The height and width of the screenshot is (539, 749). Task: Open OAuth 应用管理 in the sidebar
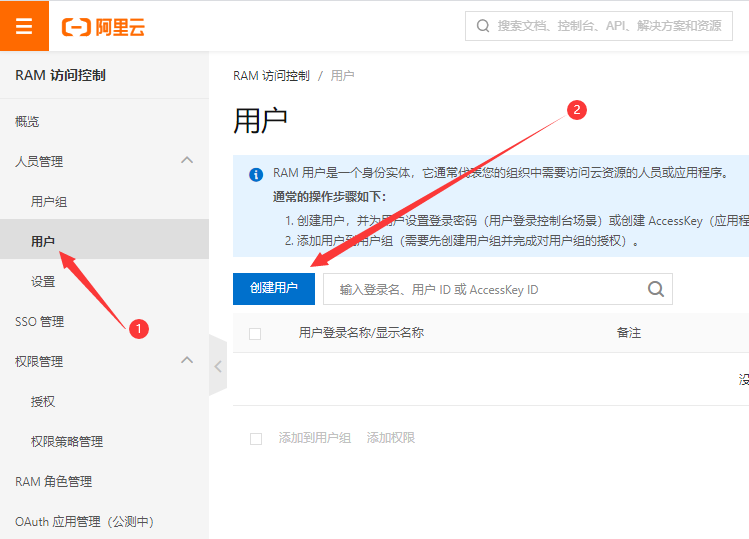(85, 521)
